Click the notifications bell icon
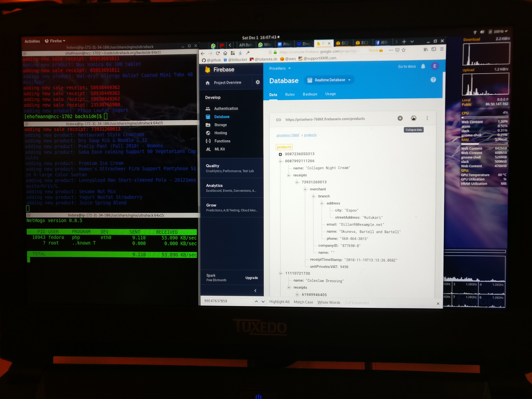 coord(423,66)
